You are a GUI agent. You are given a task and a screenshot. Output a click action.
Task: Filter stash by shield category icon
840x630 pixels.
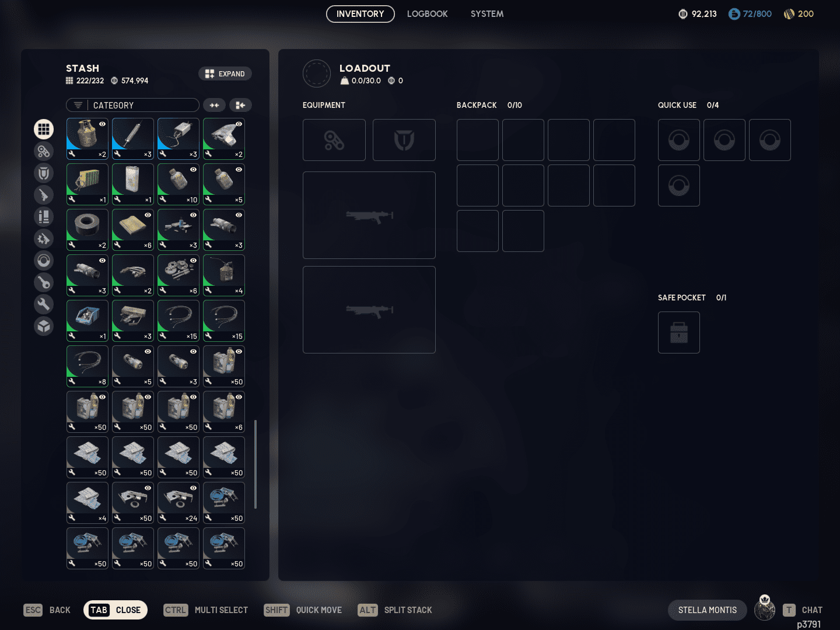click(44, 173)
